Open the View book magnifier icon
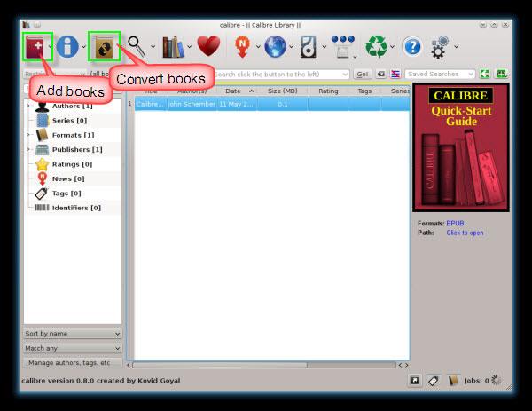This screenshot has height=411, width=532. click(137, 46)
